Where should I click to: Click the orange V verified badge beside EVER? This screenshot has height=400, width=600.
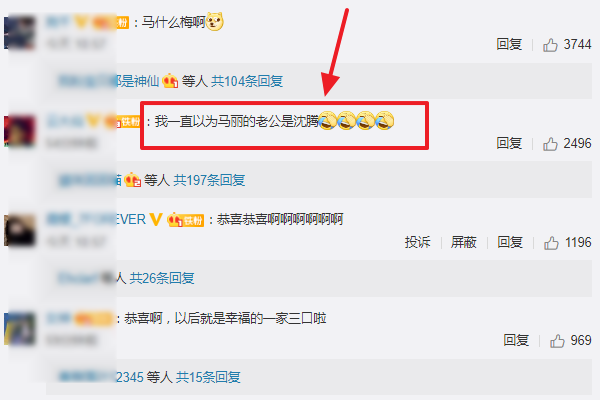(156, 219)
